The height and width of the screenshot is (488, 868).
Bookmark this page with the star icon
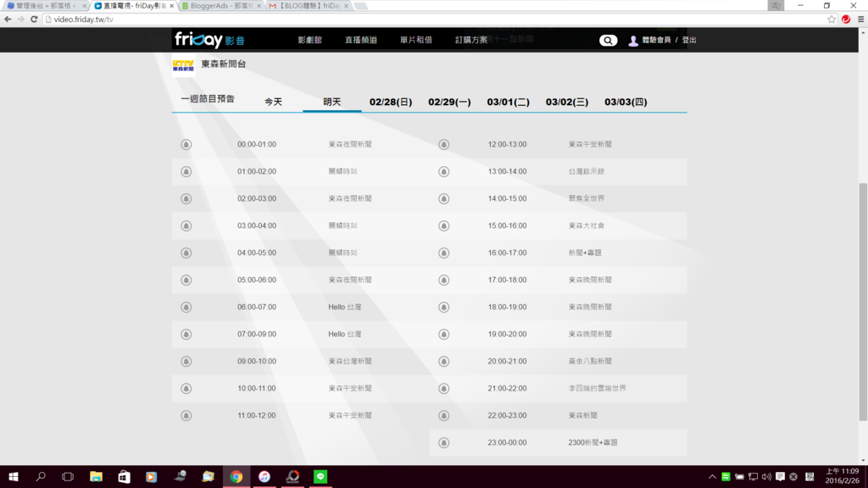[832, 19]
